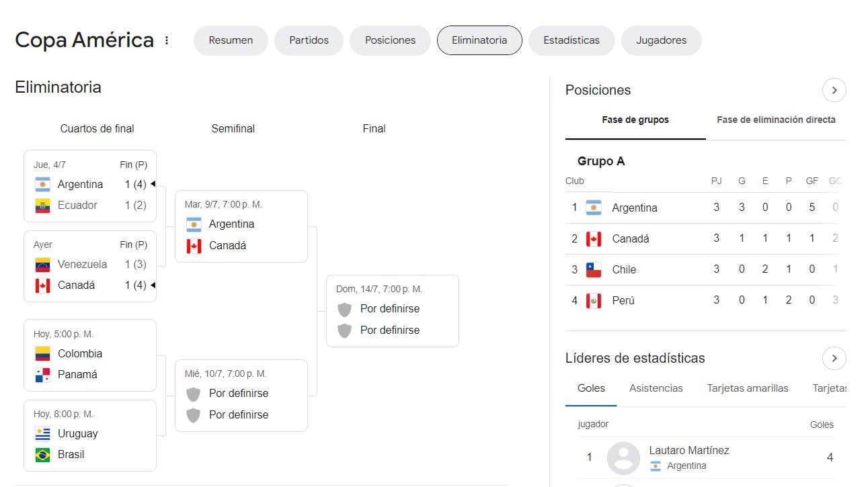Viewport: 868px width, 487px height.
Task: Click Uruguay flag in quarterfinal match
Action: tap(42, 434)
